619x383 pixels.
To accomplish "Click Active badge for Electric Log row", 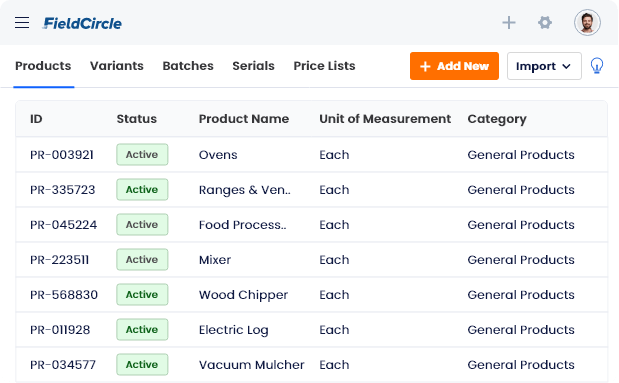I will tap(142, 329).
